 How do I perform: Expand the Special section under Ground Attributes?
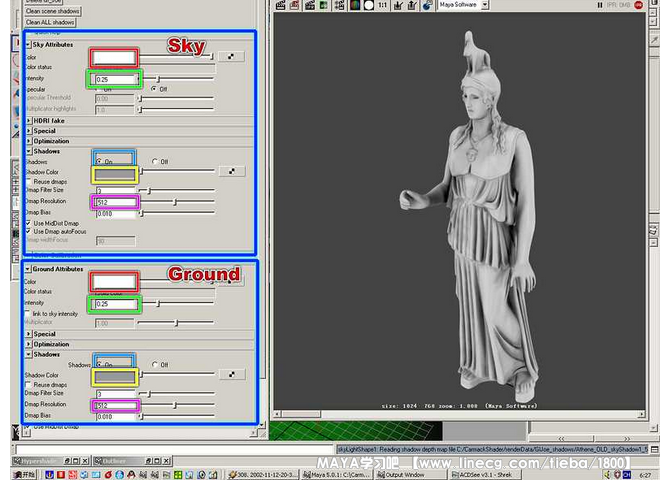[x=29, y=334]
